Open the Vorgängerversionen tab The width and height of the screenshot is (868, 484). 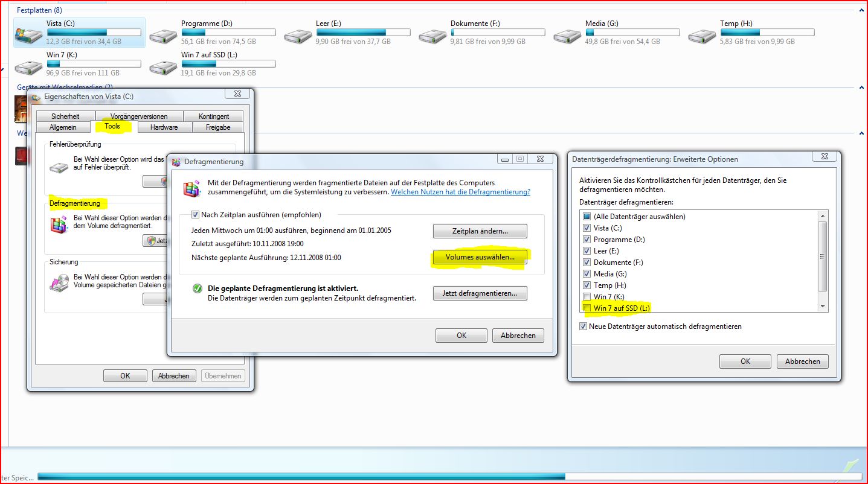[x=139, y=116]
